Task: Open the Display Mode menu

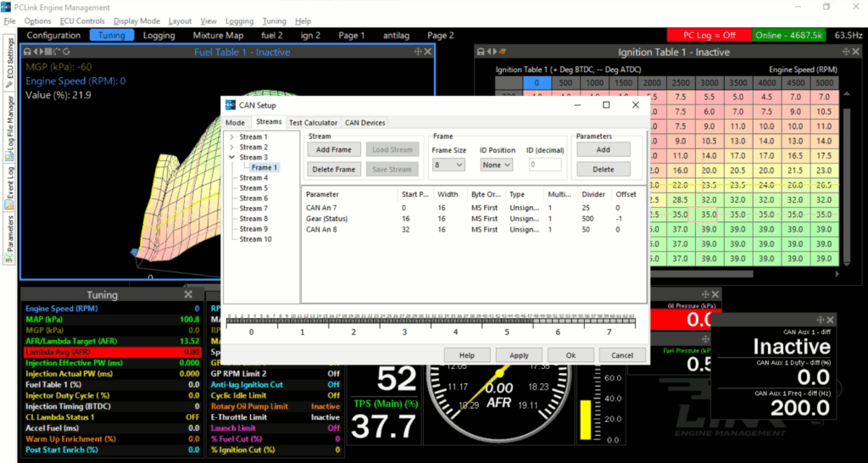Action: (x=136, y=21)
